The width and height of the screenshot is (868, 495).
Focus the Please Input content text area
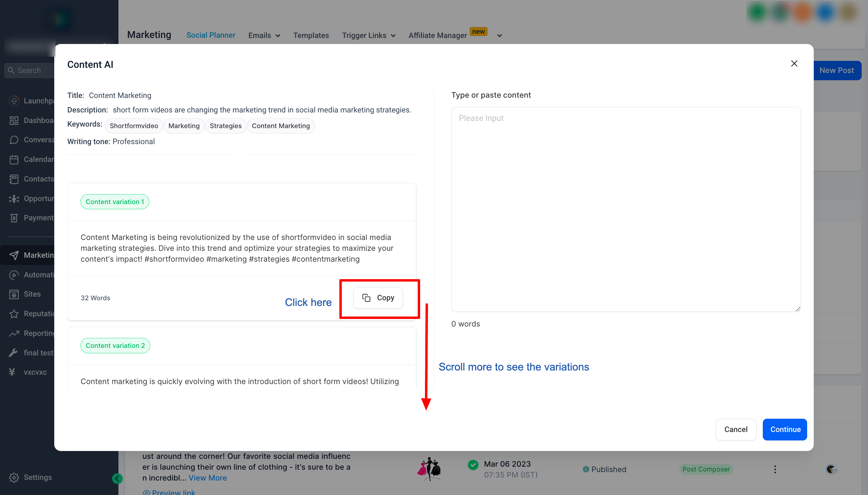tap(626, 210)
